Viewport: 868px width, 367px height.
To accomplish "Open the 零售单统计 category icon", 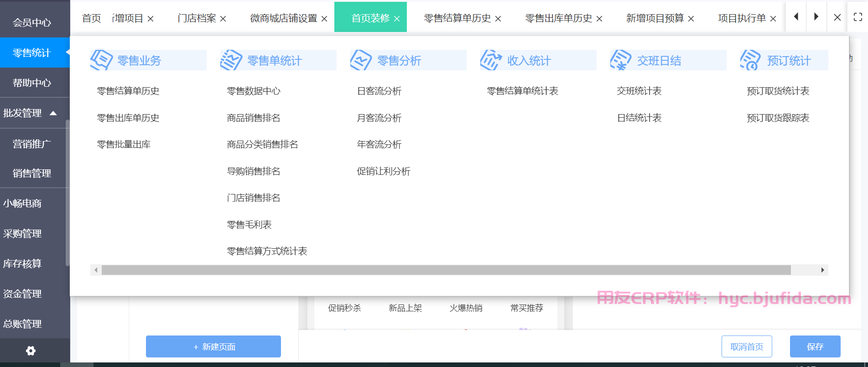I will 231,60.
